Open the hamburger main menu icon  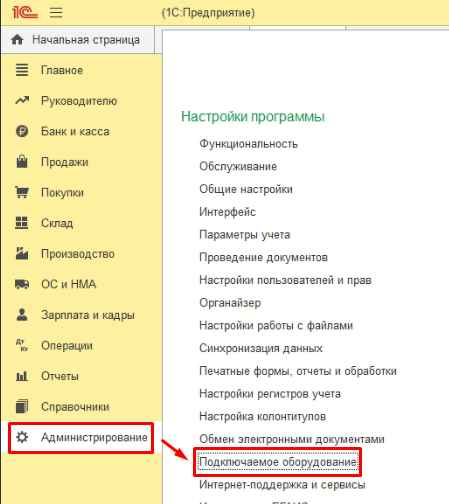pyautogui.click(x=56, y=13)
